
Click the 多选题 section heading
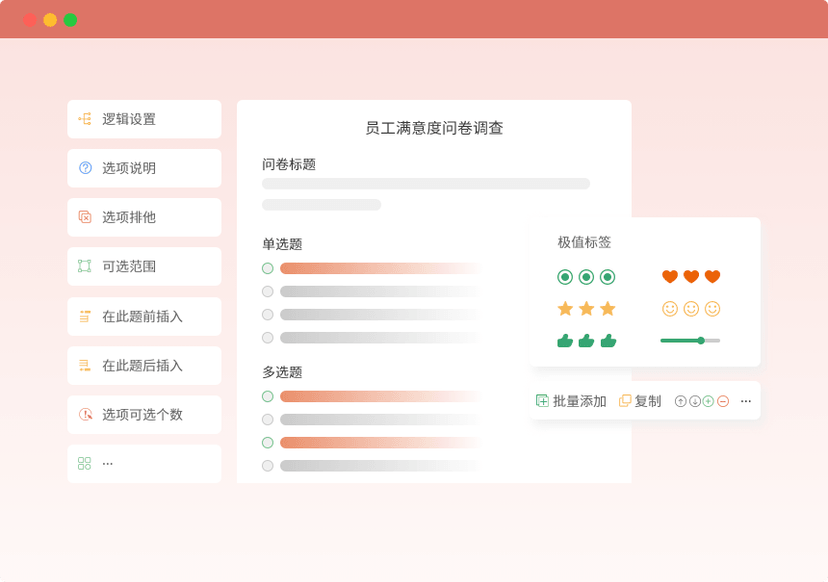point(282,372)
